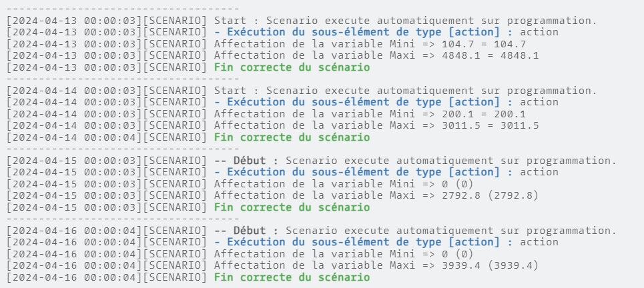This screenshot has height=288, width=644.
Task: Click the first green "Fin correcte du scénario" text
Action: [x=292, y=67]
